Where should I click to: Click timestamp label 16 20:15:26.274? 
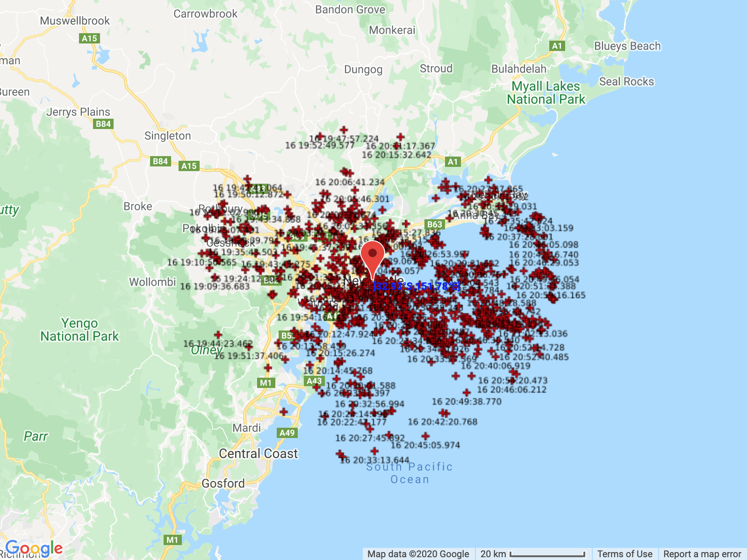click(341, 353)
